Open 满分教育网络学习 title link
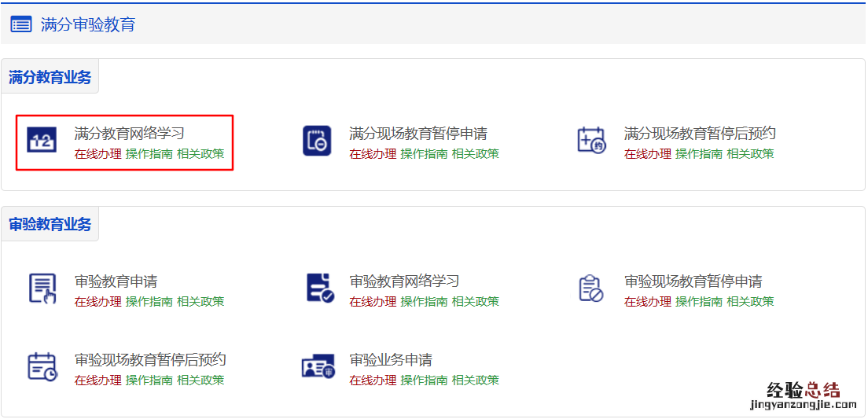 click(129, 134)
